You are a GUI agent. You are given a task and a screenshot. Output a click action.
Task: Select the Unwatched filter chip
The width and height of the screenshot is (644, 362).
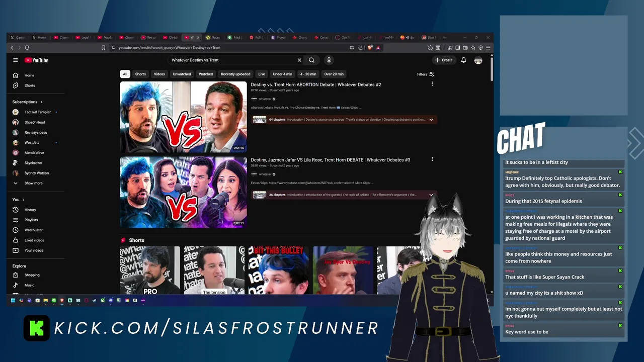182,74
